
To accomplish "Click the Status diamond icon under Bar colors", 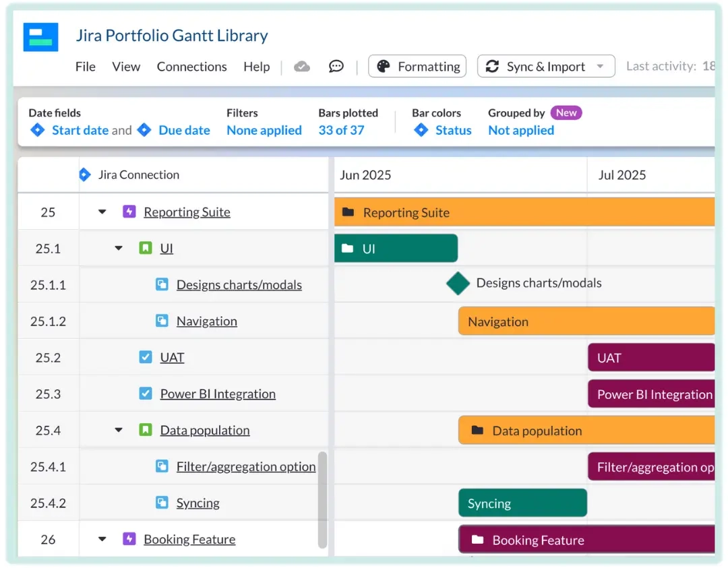I will pyautogui.click(x=421, y=130).
